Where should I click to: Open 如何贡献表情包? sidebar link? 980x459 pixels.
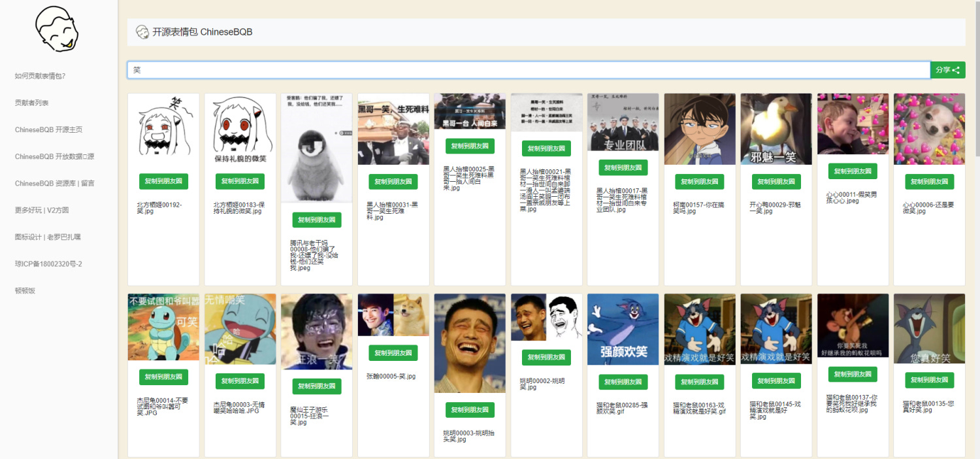pyautogui.click(x=40, y=76)
